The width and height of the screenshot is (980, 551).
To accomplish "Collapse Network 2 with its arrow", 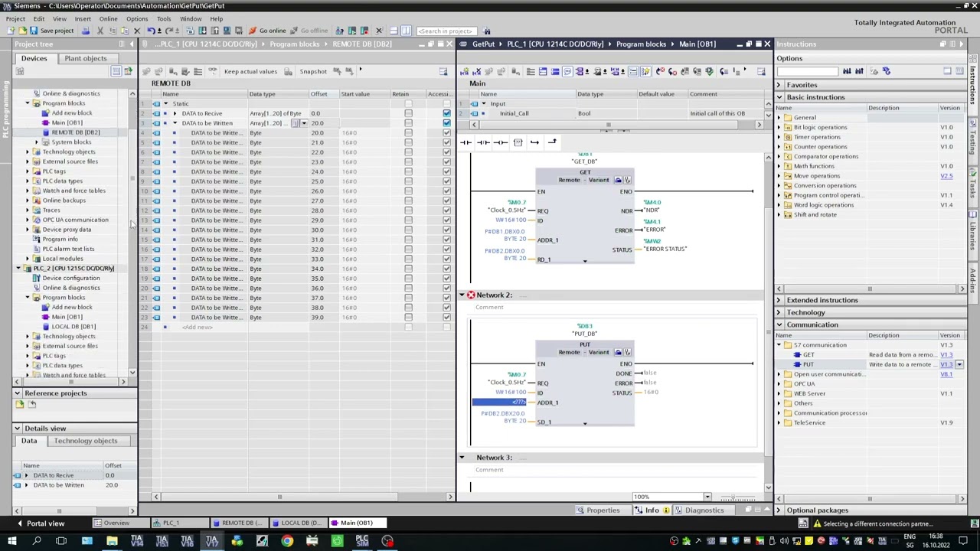I will 462,295.
